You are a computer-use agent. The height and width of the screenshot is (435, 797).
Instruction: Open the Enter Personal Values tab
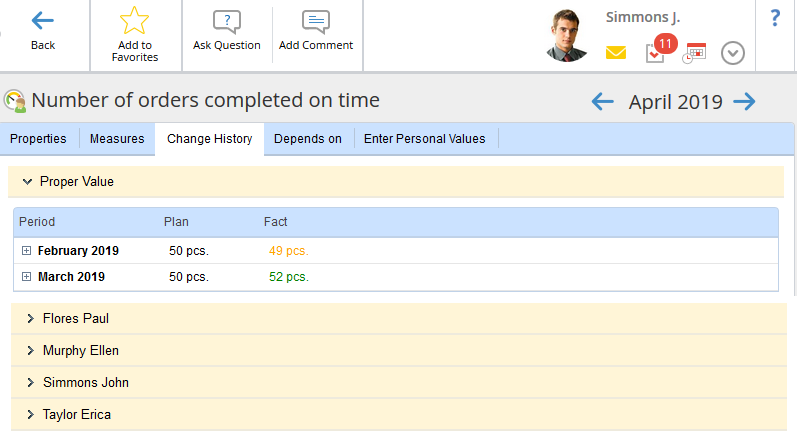[x=424, y=139]
